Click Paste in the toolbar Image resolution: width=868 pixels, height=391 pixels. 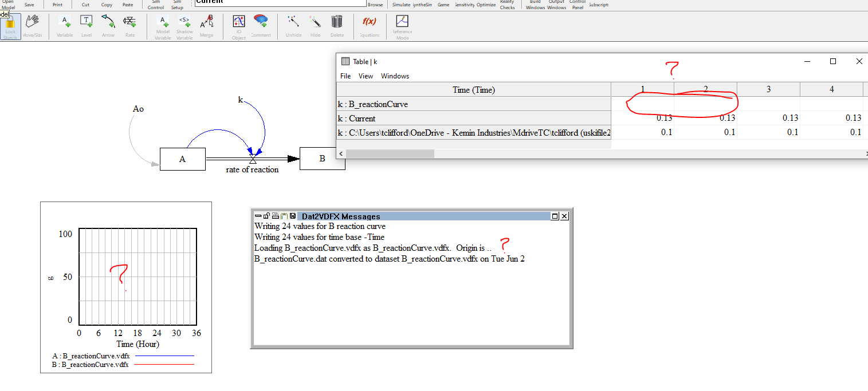click(128, 5)
